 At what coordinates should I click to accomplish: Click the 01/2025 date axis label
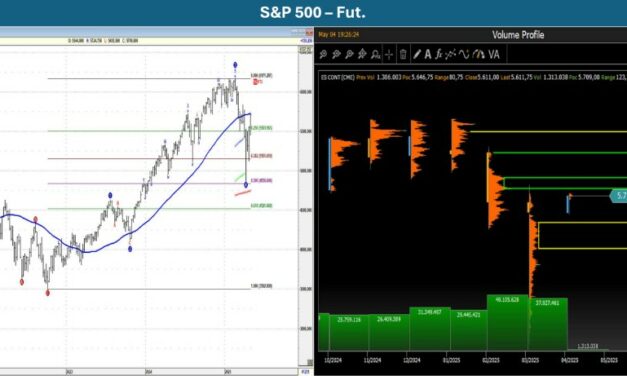(451, 360)
